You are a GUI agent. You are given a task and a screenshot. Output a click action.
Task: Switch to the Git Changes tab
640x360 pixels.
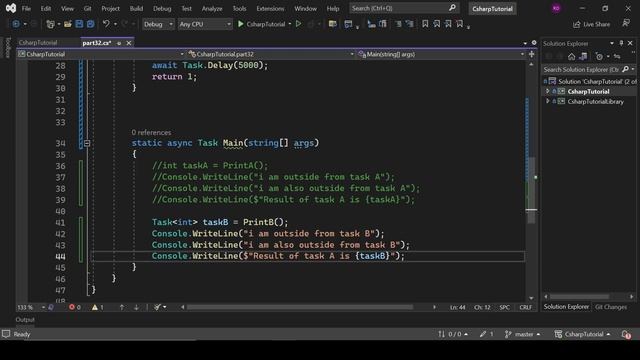(x=611, y=307)
